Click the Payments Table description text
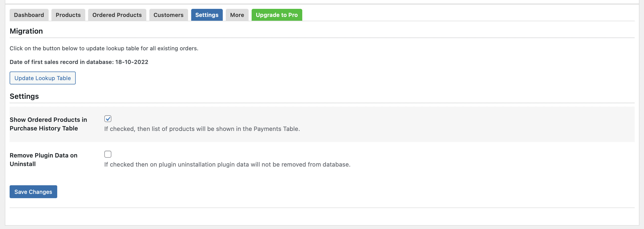 pyautogui.click(x=202, y=129)
